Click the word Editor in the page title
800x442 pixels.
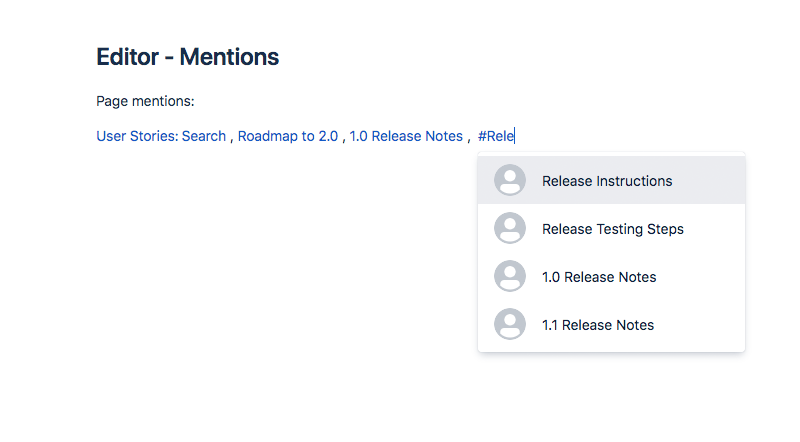[x=128, y=57]
